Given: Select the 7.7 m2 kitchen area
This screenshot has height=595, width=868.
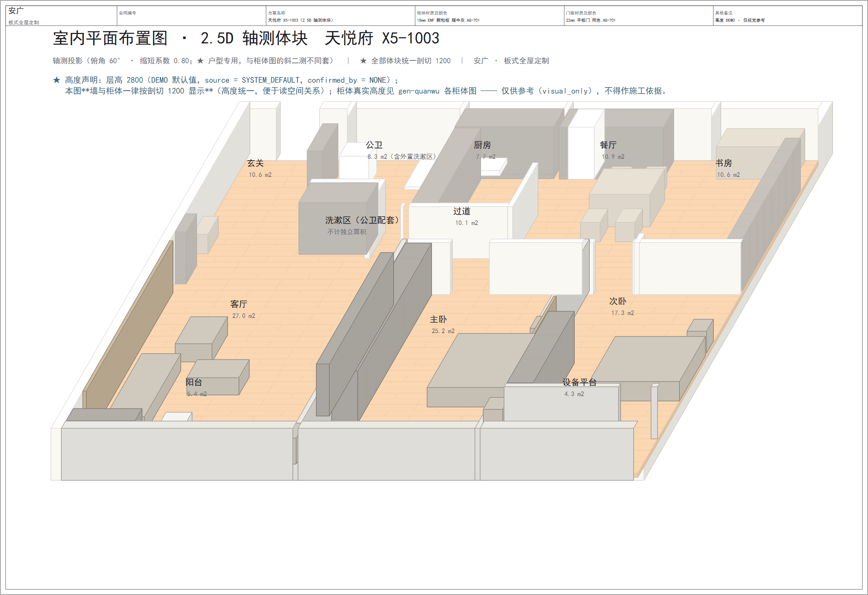Looking at the screenshot, I should coord(486,157).
